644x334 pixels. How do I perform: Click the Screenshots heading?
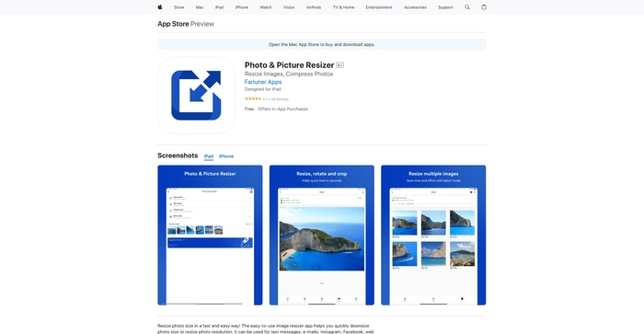point(178,155)
